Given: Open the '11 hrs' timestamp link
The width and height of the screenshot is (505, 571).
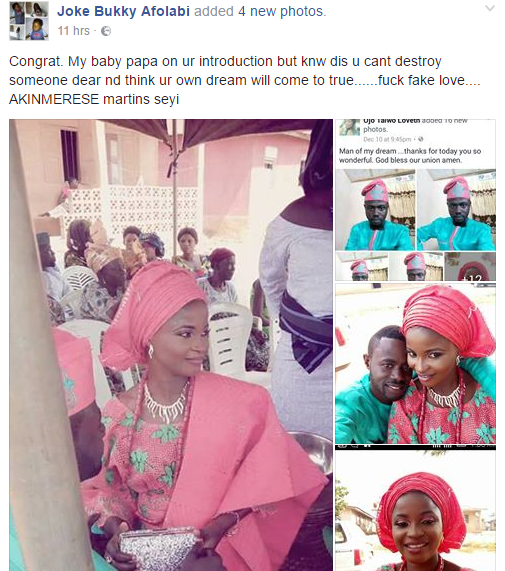Looking at the screenshot, I should (x=74, y=31).
